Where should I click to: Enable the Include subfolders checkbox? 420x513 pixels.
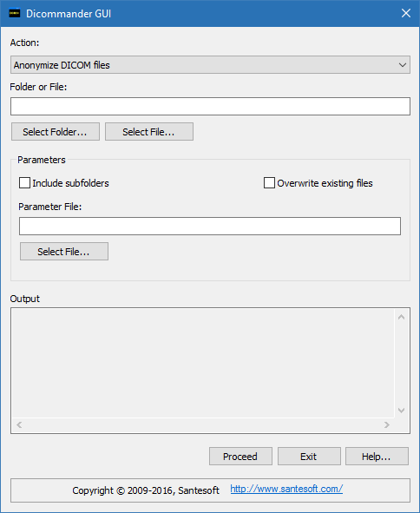click(24, 183)
